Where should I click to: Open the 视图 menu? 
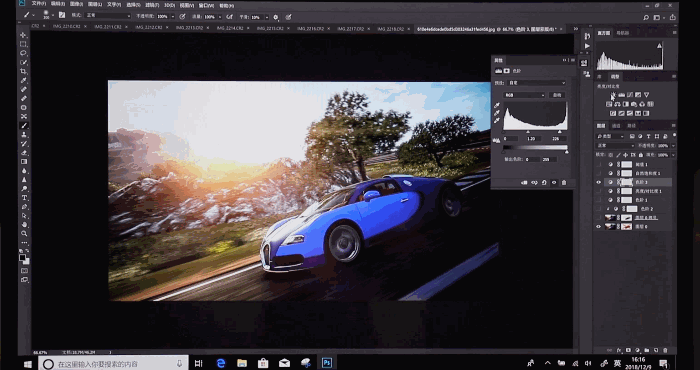pos(186,5)
